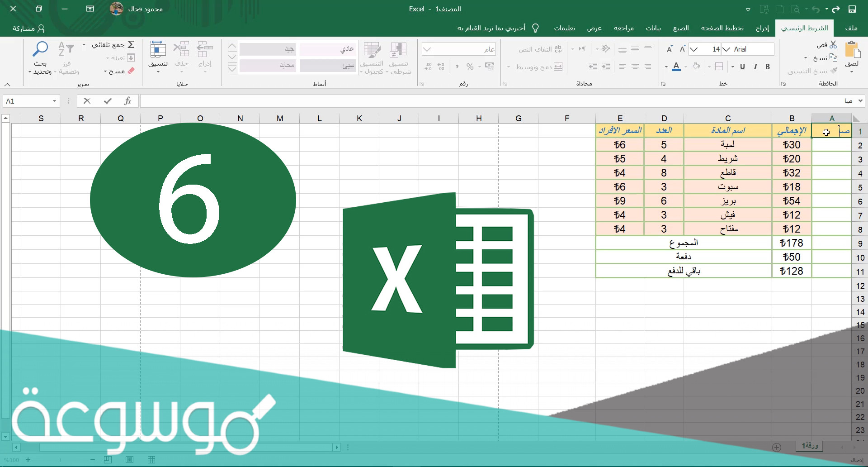This screenshot has height=467, width=868.
Task: Toggle Bold formatting
Action: [x=768, y=67]
